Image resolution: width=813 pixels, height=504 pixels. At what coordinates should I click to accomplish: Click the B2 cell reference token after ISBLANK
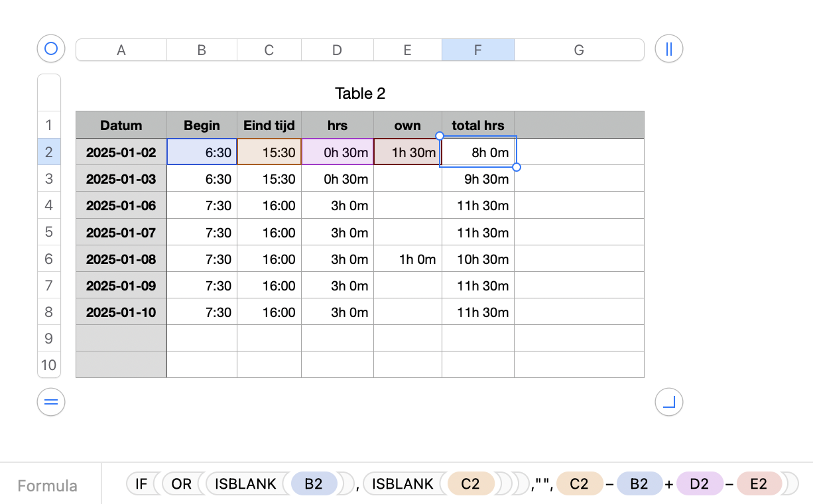click(314, 484)
